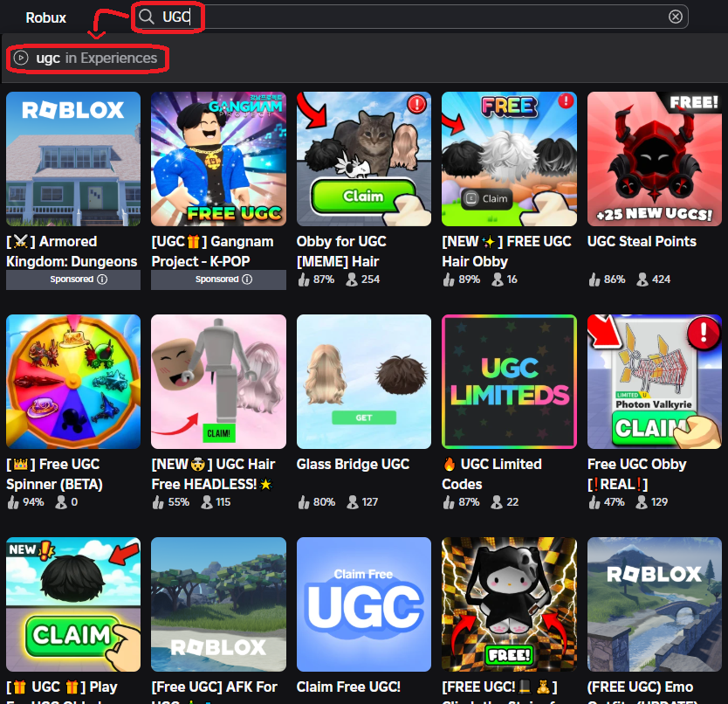Click the 'Glass Bridge UGC' title
This screenshot has height=704, width=728.
tap(353, 464)
